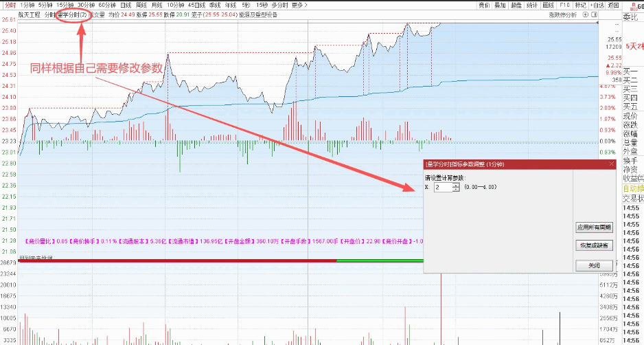Switch to 年线 yearly chart
Viewport: 644px width, 345px height.
click(230, 5)
